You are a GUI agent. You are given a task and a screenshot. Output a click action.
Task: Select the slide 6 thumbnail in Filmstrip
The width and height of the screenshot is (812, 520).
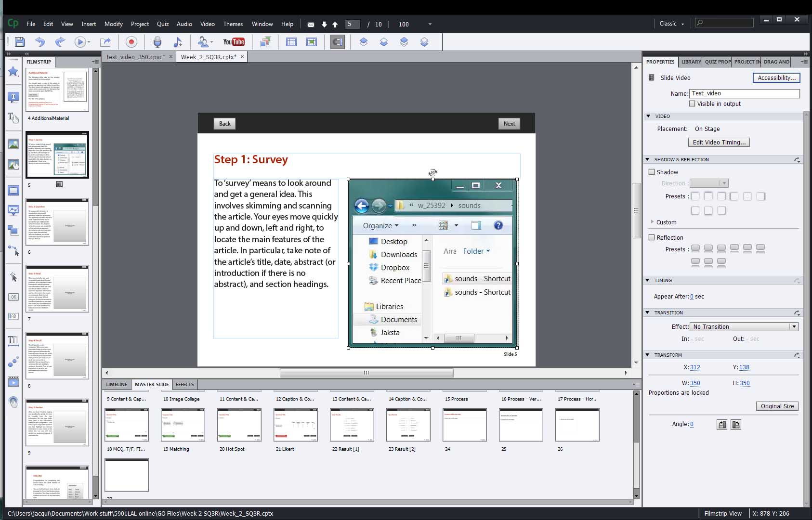click(57, 222)
